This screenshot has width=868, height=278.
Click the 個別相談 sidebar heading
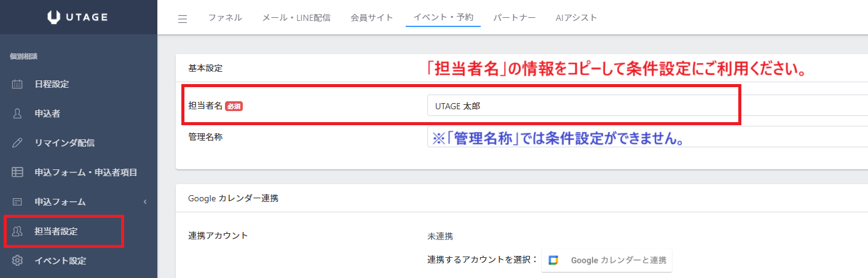click(x=24, y=56)
